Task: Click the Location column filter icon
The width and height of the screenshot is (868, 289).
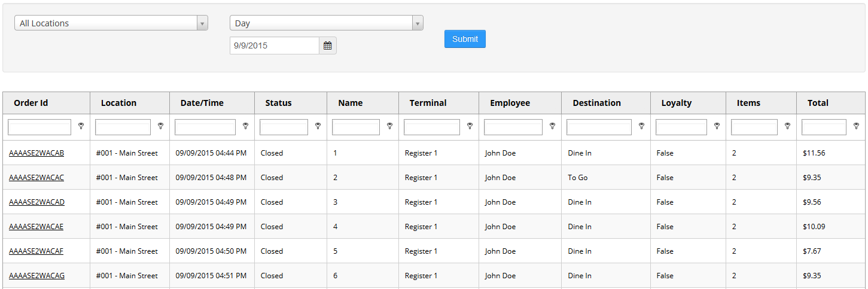Action: click(160, 126)
